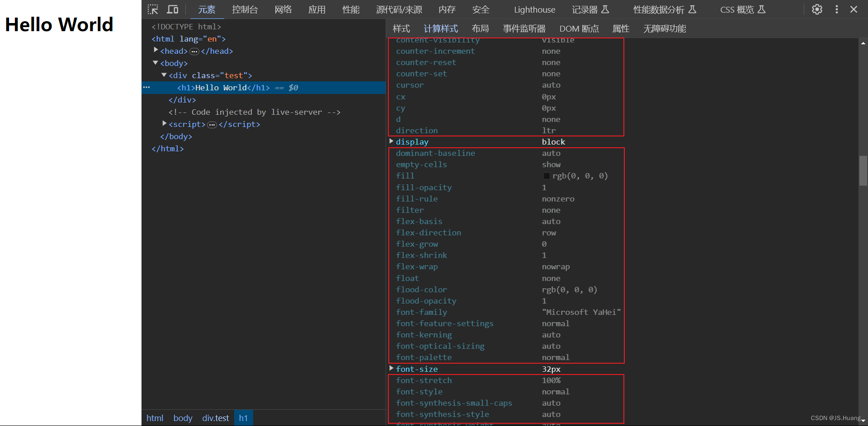
Task: Expand the script element node
Action: click(x=165, y=124)
